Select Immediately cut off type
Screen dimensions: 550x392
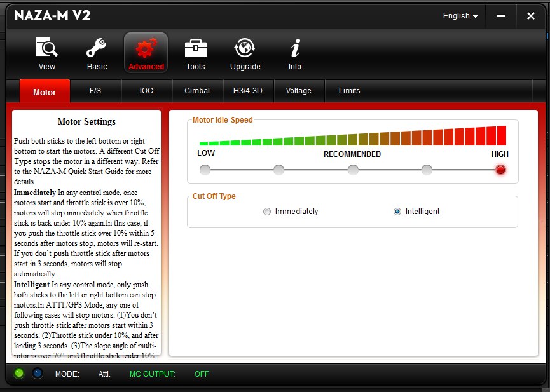[x=267, y=212]
